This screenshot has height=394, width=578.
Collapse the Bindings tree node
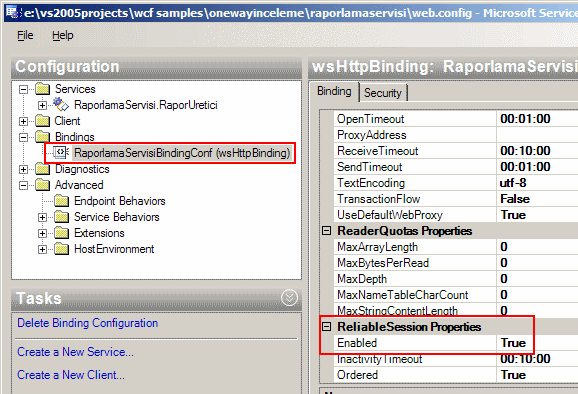click(24, 137)
